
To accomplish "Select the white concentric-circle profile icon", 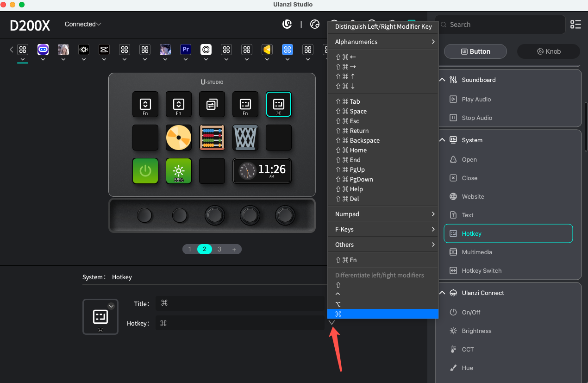I will coord(206,50).
